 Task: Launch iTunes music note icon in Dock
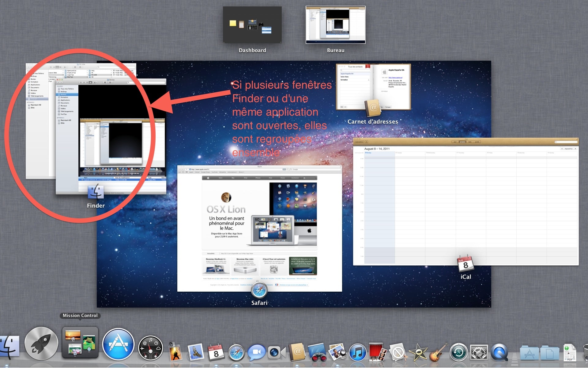coord(357,352)
